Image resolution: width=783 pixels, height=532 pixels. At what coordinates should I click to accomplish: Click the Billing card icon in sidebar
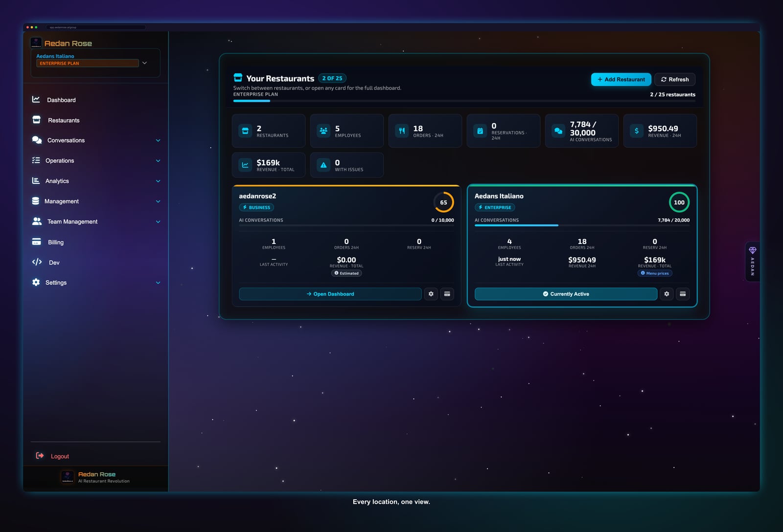tap(36, 242)
